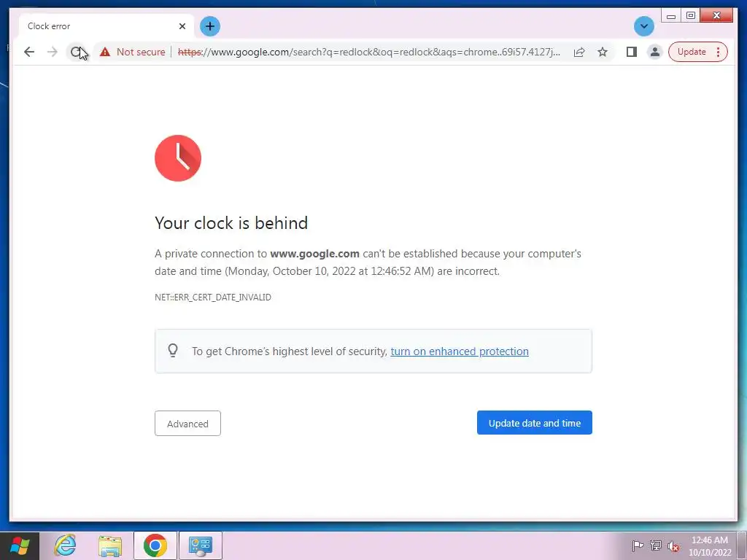Click Update date and time button
This screenshot has height=560, width=747.
tap(535, 423)
